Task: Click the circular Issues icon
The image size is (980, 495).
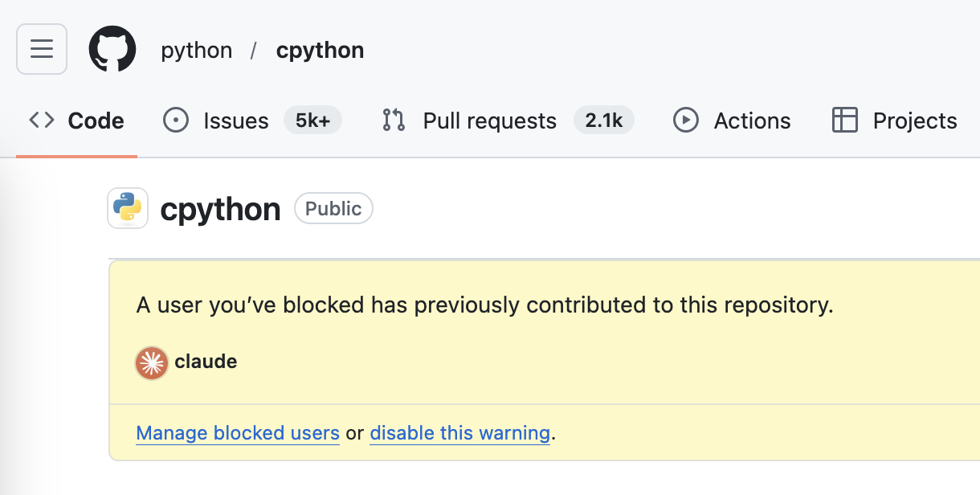Action: tap(175, 120)
